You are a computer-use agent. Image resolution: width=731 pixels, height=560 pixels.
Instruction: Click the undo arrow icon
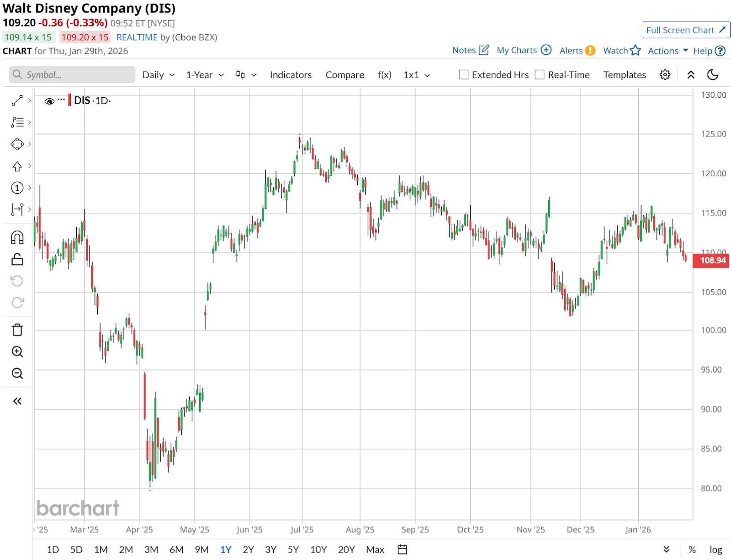click(x=17, y=281)
